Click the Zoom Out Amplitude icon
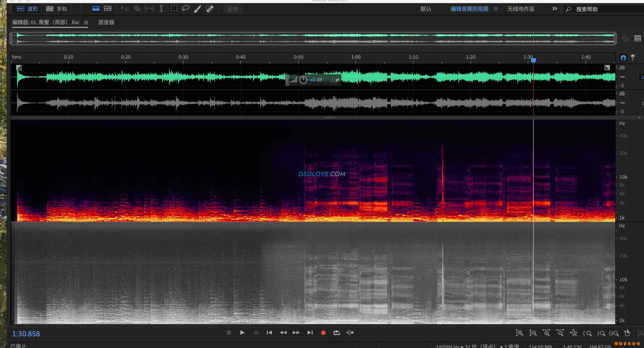The image size is (644, 348). point(533,333)
